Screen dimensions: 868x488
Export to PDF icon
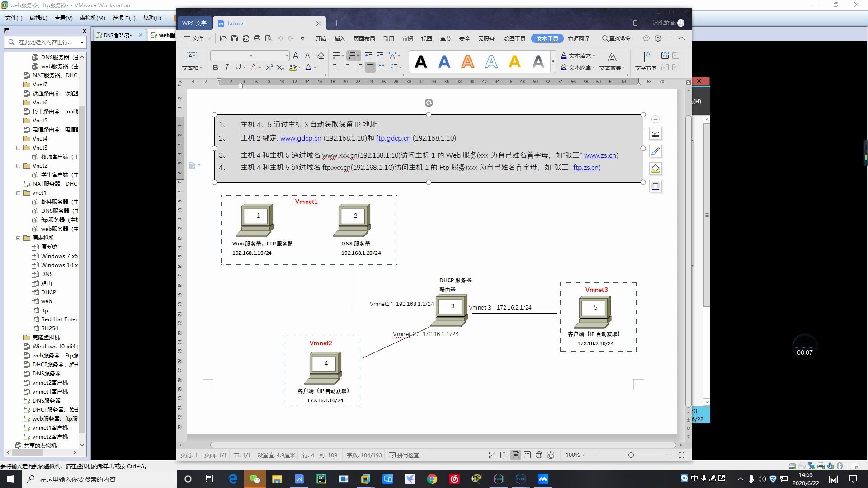pos(246,38)
